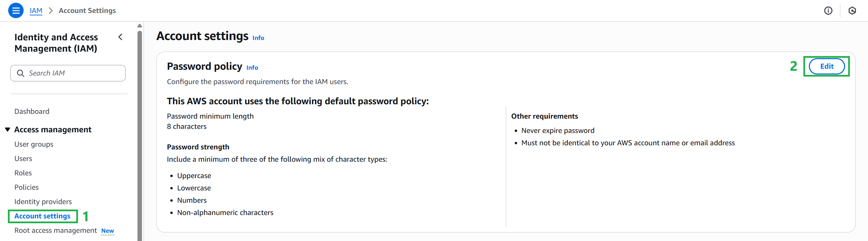Screen dimensions: 868x241
Task: Go to the IAM Dashboard
Action: coord(32,111)
